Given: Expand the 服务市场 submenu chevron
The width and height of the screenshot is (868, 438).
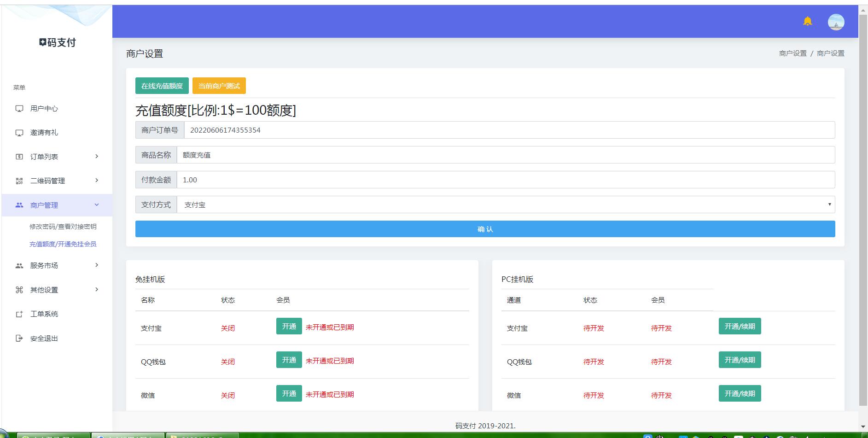Looking at the screenshot, I should coord(97,265).
